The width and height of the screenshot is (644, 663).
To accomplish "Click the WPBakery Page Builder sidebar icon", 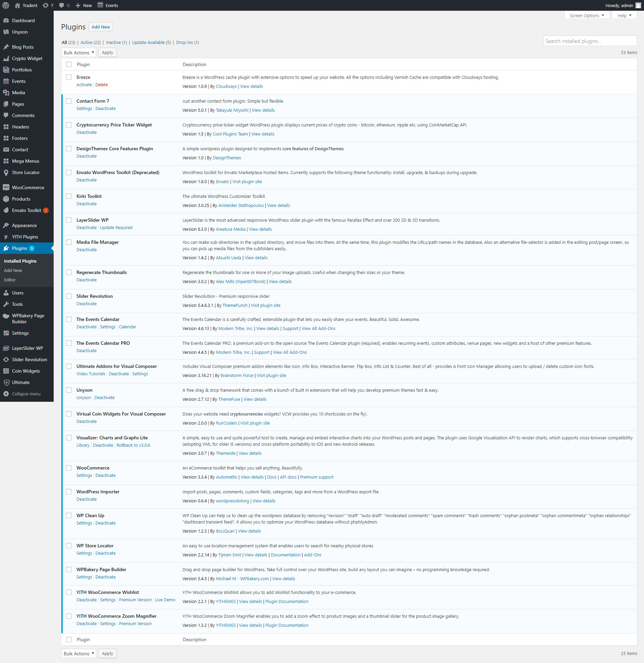I will tap(6, 316).
